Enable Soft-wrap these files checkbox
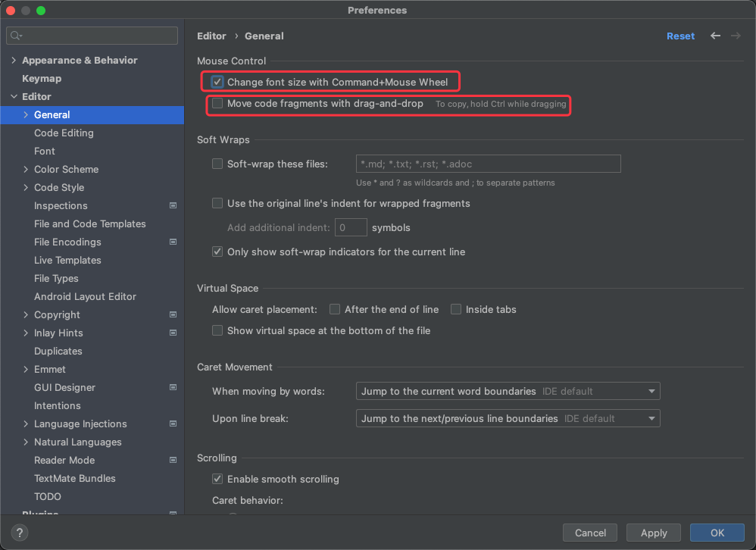The image size is (756, 550). point(217,164)
